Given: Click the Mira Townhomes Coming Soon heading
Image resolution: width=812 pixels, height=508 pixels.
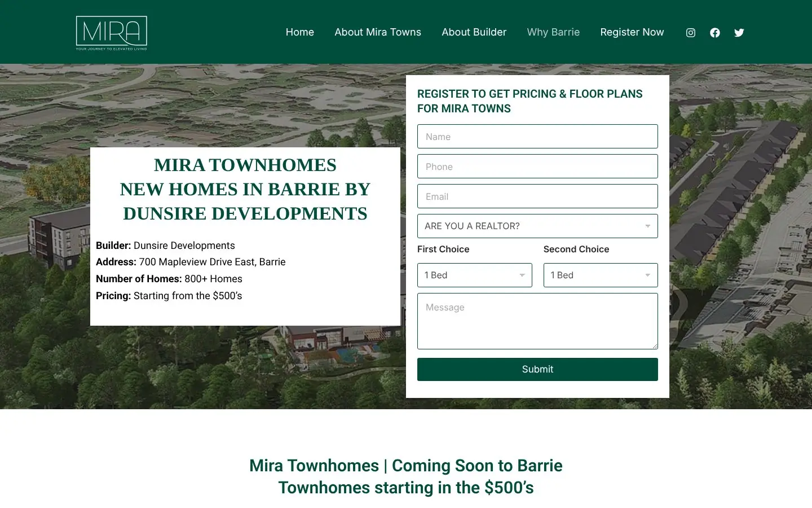Looking at the screenshot, I should point(406,476).
